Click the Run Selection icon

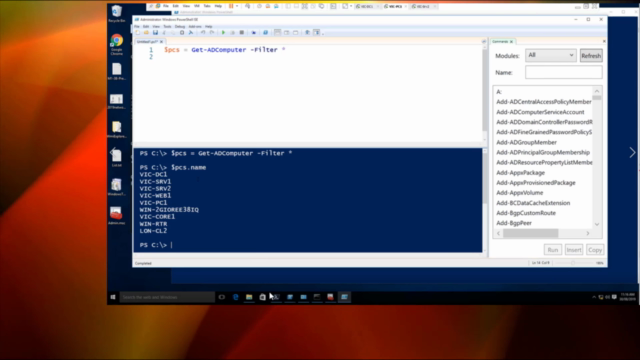click(x=232, y=33)
